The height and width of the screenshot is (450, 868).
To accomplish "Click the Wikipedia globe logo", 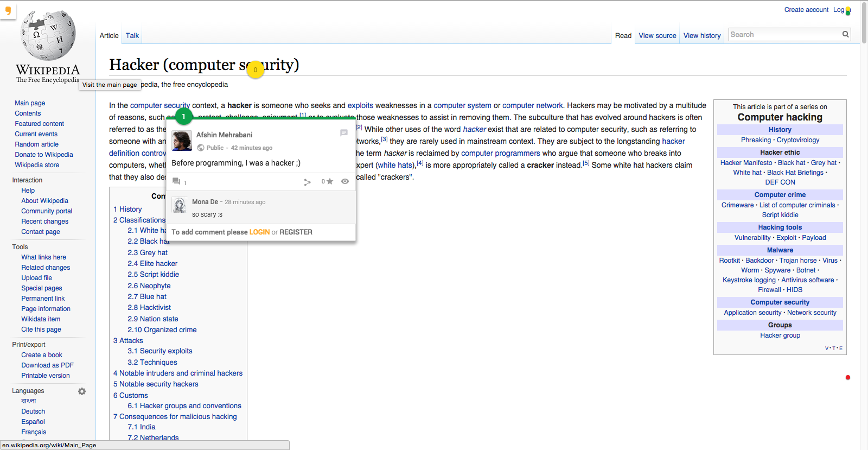I will coord(48,36).
